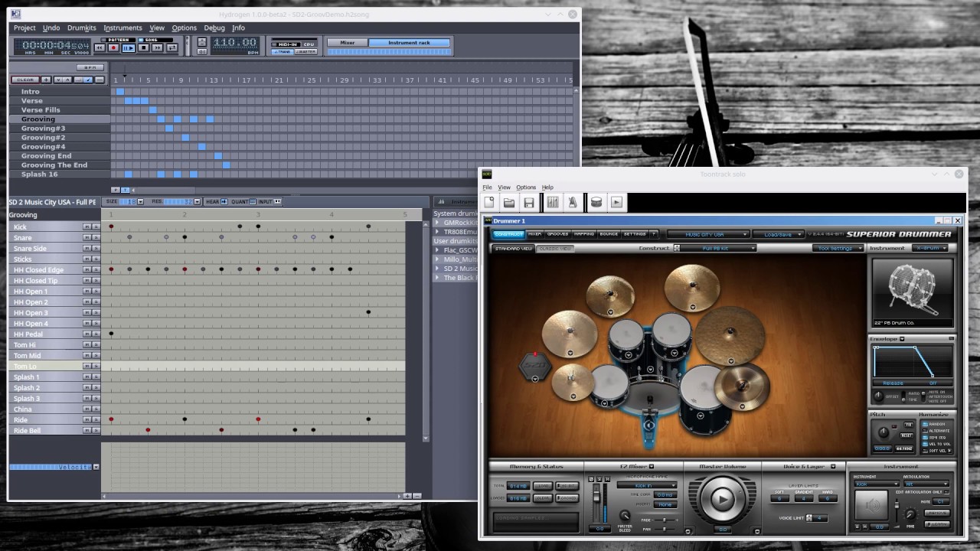Adjust the FADE slider in EZ Mixer
The image size is (980, 551).
[x=665, y=520]
